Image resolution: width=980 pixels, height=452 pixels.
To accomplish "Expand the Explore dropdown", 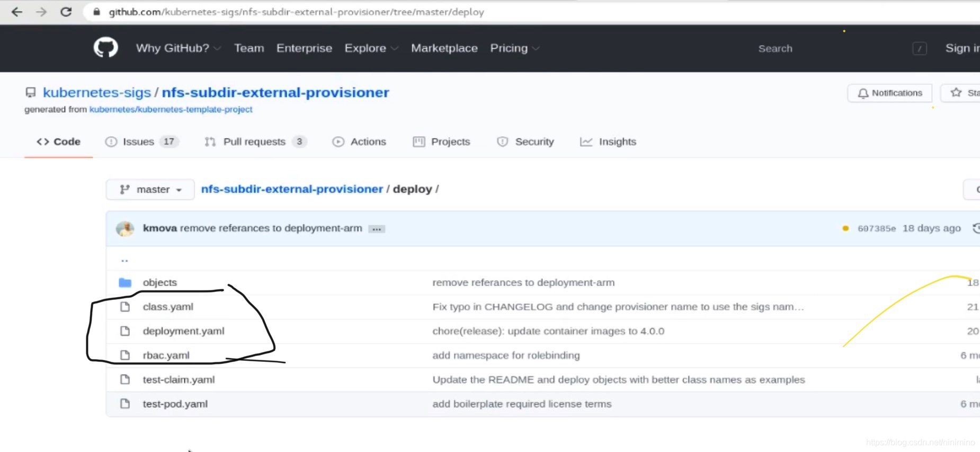I will coord(371,48).
